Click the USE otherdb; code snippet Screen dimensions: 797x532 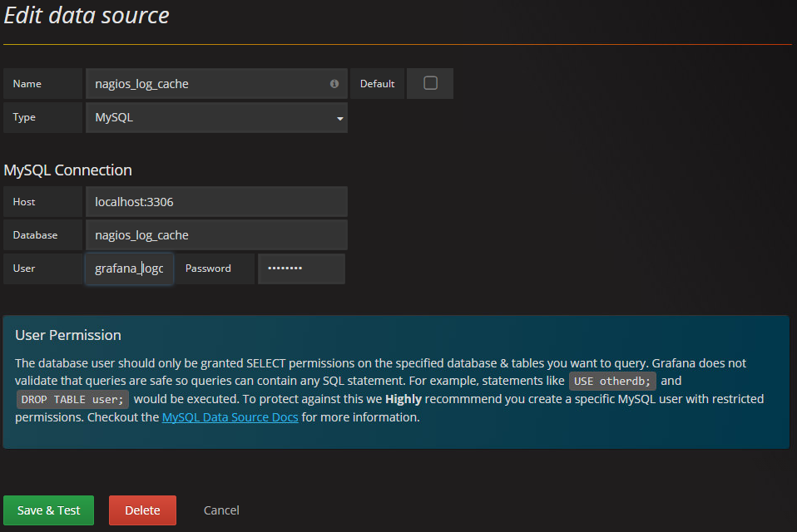pos(612,380)
